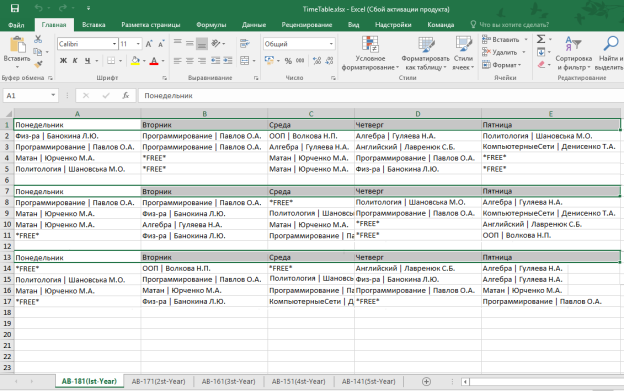
Task: Click Insert cells (Вставить) in the Cells group
Action: [x=501, y=39]
